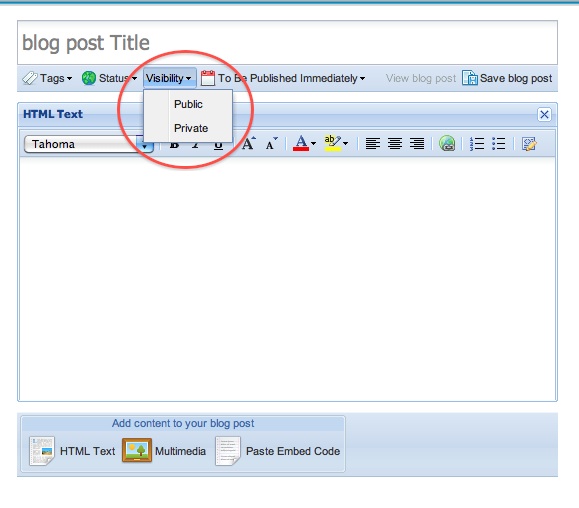Open the To Be Published Immediately dropdown
579x508 pixels.
pos(283,78)
